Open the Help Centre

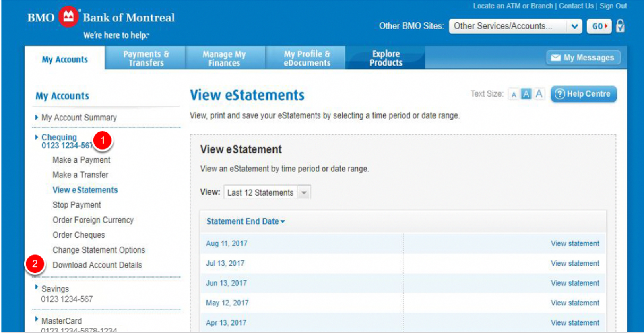coord(584,94)
